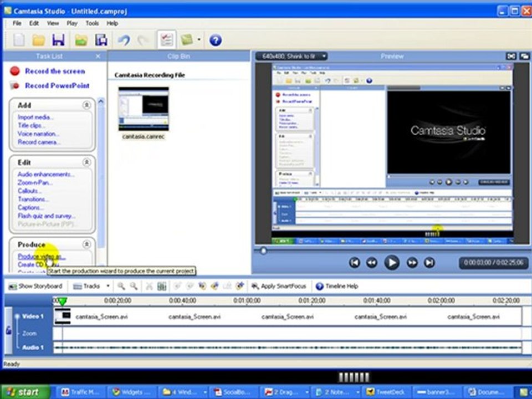Click Apply SmartFocus button
532x399 pixels.
[279, 286]
